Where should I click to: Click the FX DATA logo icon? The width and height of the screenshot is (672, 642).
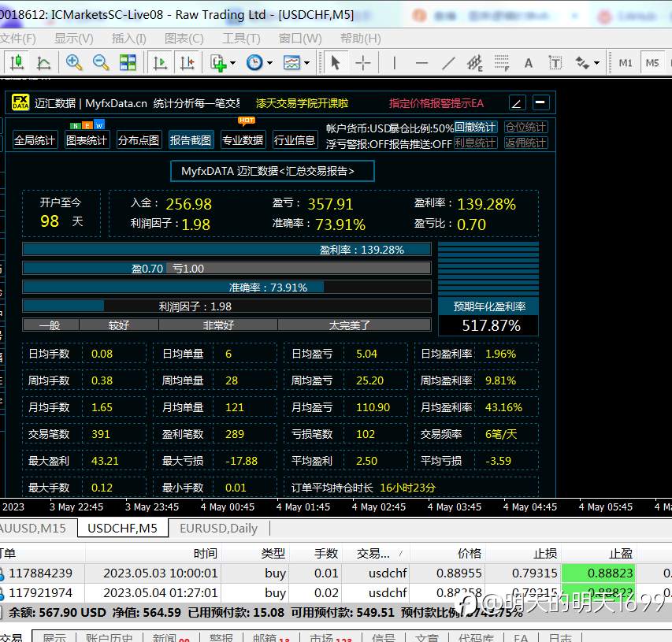point(20,102)
